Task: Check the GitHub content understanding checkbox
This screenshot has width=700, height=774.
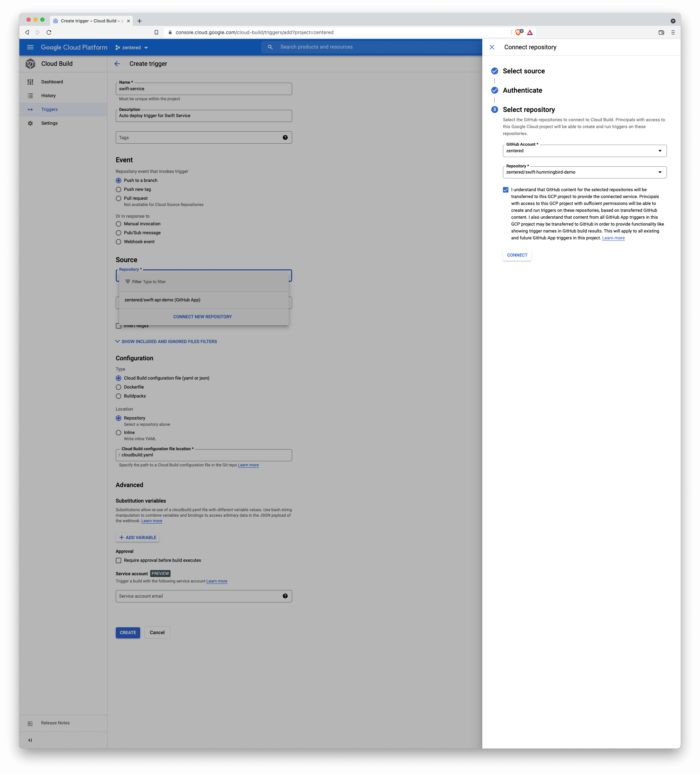Action: tap(506, 189)
